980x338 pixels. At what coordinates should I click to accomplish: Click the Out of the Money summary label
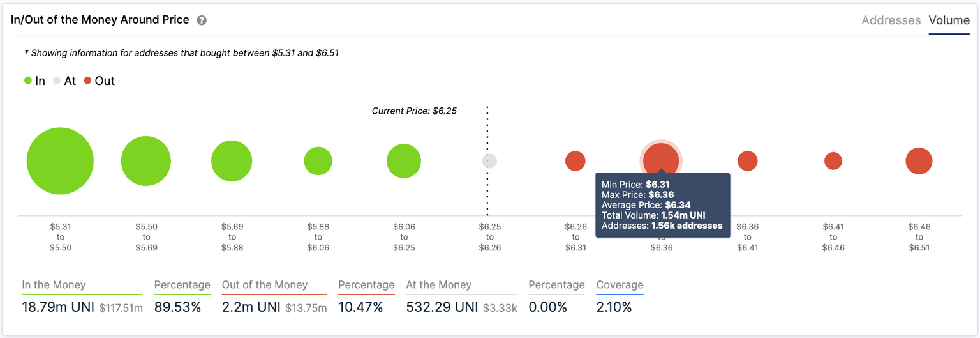pos(265,285)
